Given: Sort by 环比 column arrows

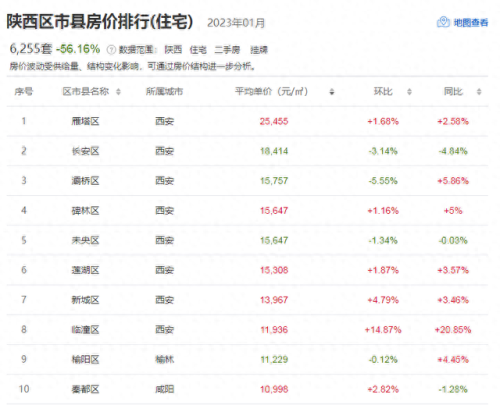Looking at the screenshot, I should [409, 92].
